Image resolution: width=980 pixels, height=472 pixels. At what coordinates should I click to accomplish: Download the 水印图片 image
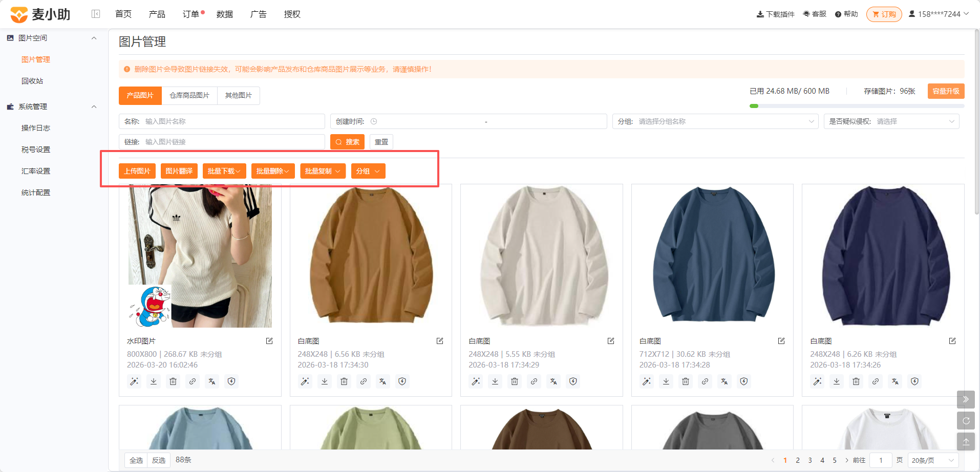(x=154, y=381)
